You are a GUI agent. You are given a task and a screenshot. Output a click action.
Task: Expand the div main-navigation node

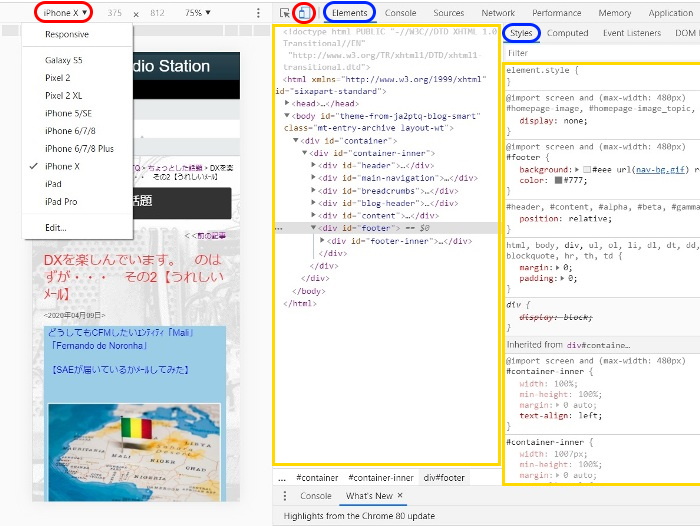click(313, 178)
